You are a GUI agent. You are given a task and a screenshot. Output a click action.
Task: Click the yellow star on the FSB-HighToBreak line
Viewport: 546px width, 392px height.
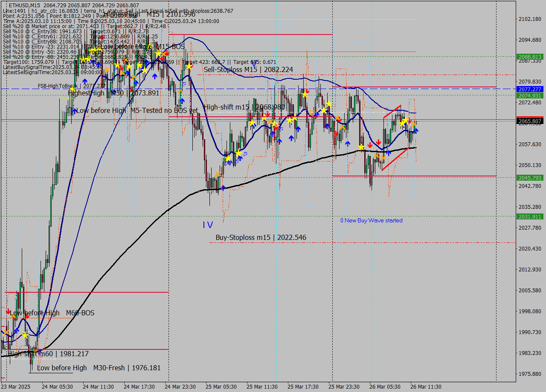[x=73, y=89]
